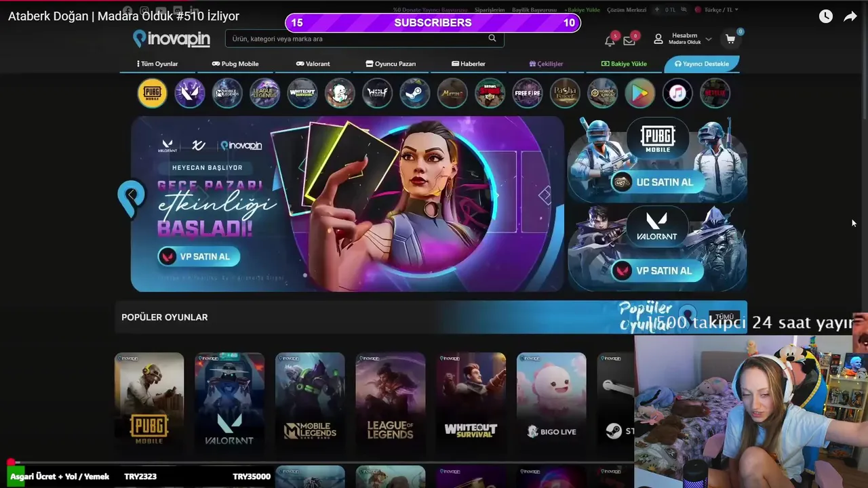The height and width of the screenshot is (488, 868).
Task: Open the Steam round category icon
Action: tap(414, 94)
